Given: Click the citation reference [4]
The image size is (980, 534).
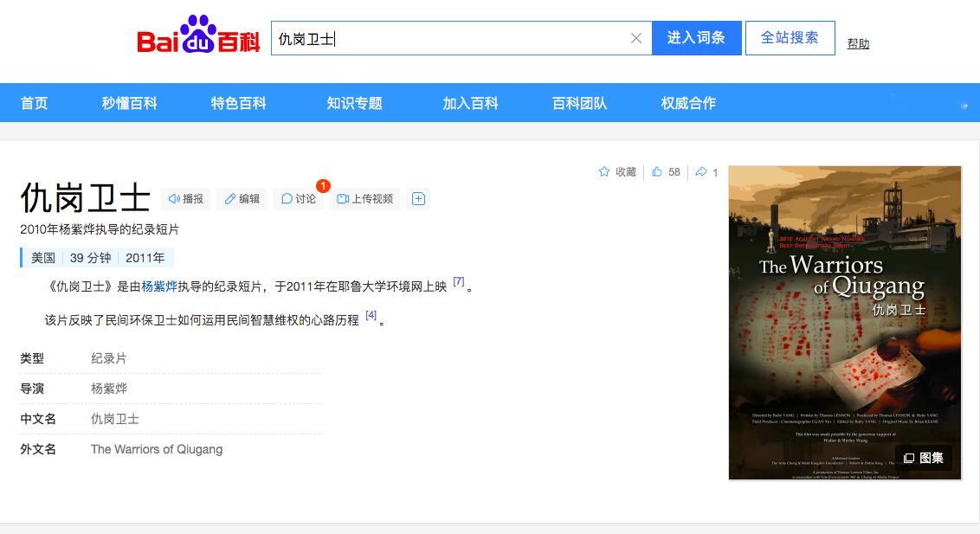Looking at the screenshot, I should coord(371,315).
